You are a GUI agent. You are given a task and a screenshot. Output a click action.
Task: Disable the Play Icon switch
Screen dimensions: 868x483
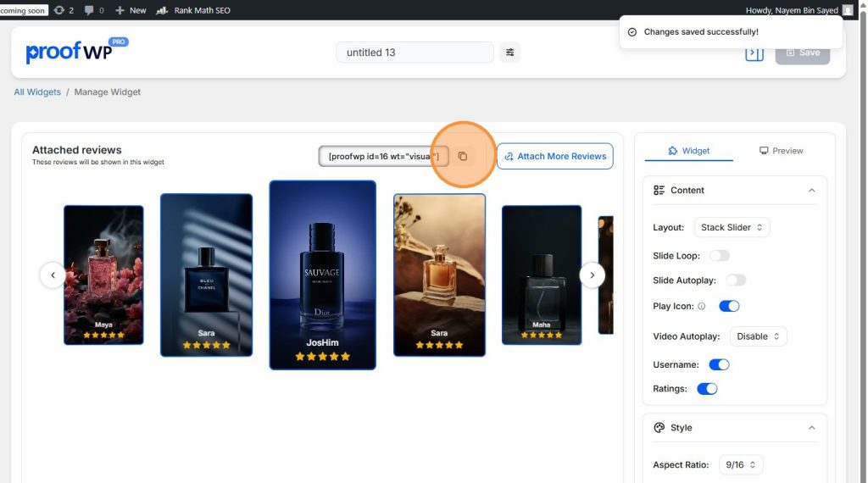(x=729, y=306)
